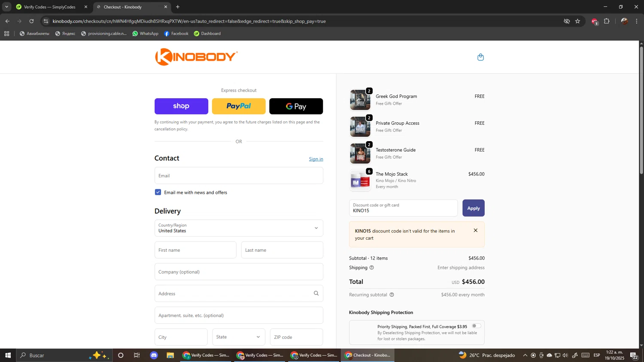Open the Chrome profile avatar
644x362 pixels.
[624, 21]
